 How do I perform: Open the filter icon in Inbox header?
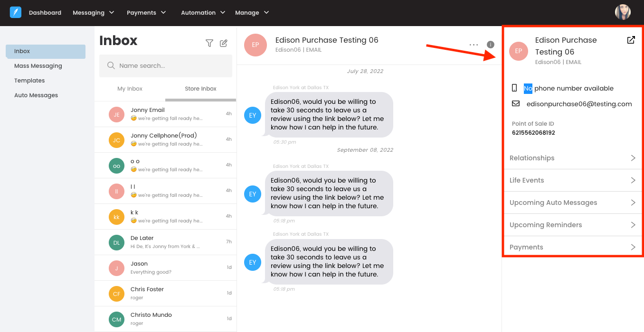click(209, 43)
